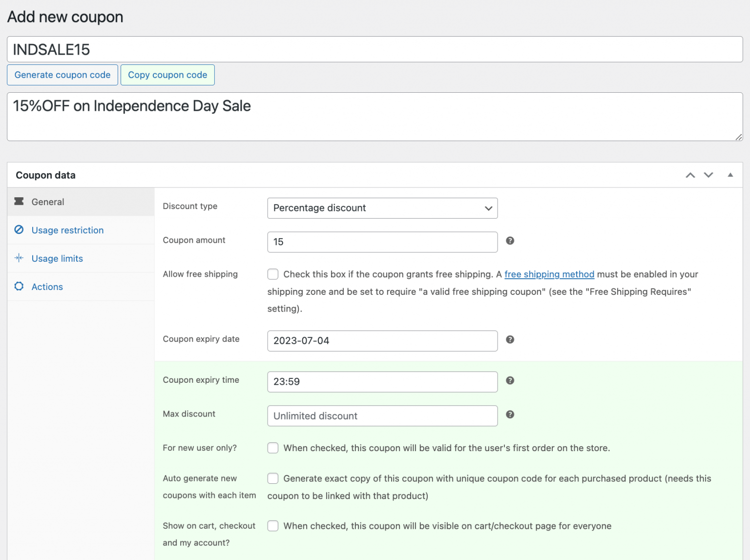Click the Usage restriction prohibition icon
This screenshot has width=750, height=560.
click(19, 230)
